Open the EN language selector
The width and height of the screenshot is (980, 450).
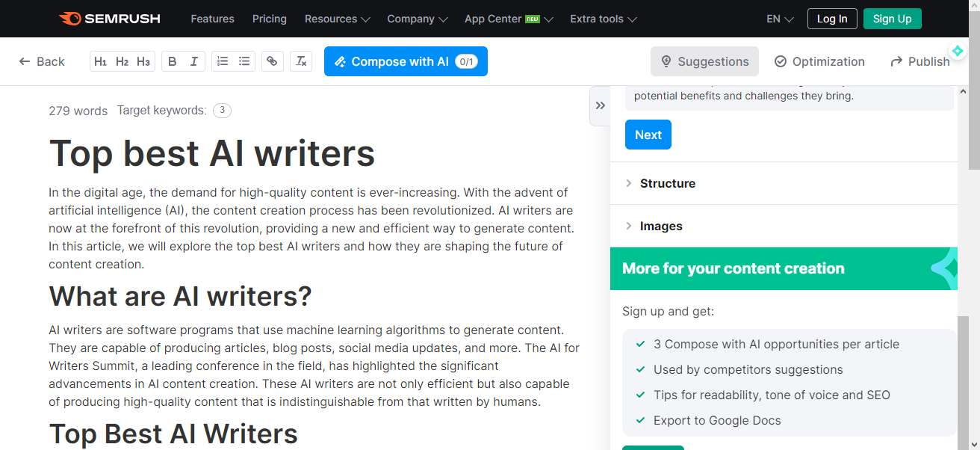coord(780,19)
